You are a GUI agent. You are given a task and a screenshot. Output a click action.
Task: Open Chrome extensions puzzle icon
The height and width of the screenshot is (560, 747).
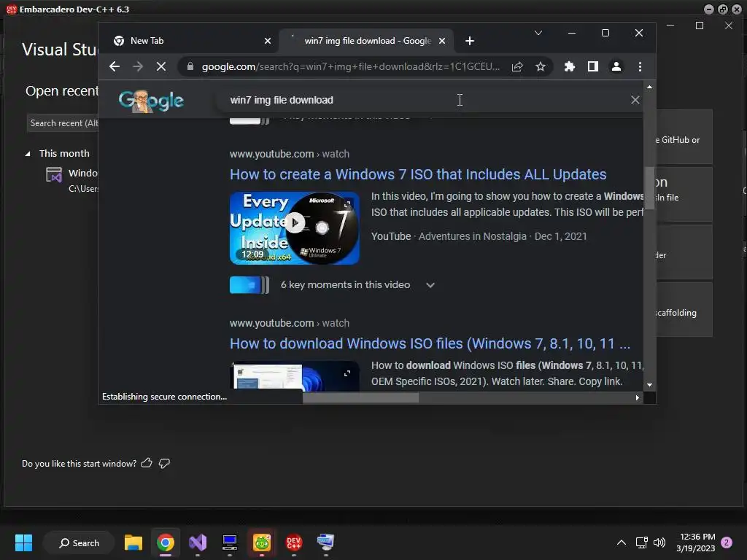point(569,66)
